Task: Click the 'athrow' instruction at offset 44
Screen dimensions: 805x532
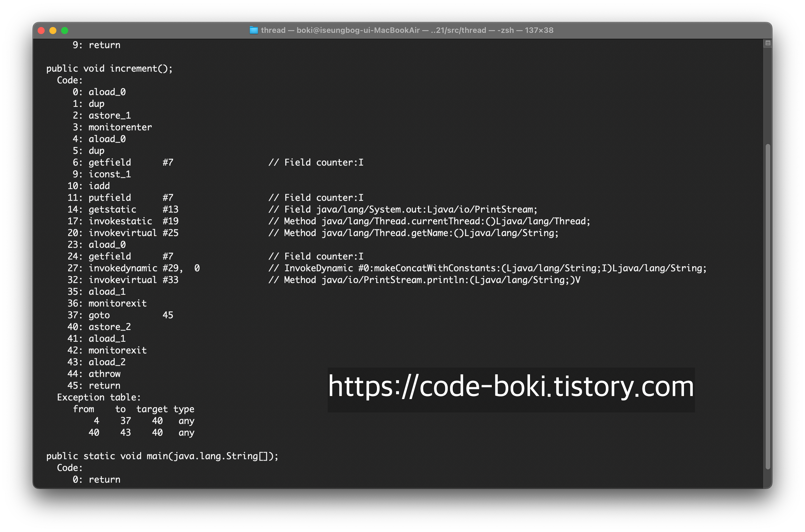Action: click(104, 374)
